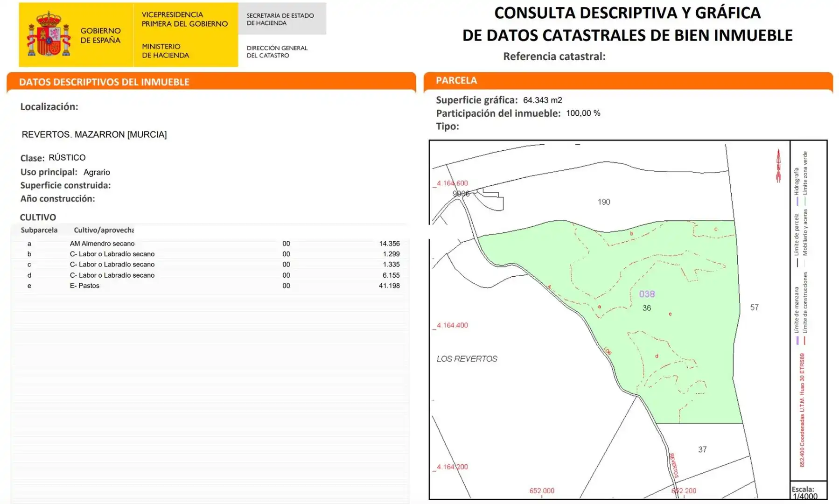839x504 pixels.
Task: Click 'DIRECCIÓN GENERAL DEL CATASTRO' text
Action: tap(277, 51)
